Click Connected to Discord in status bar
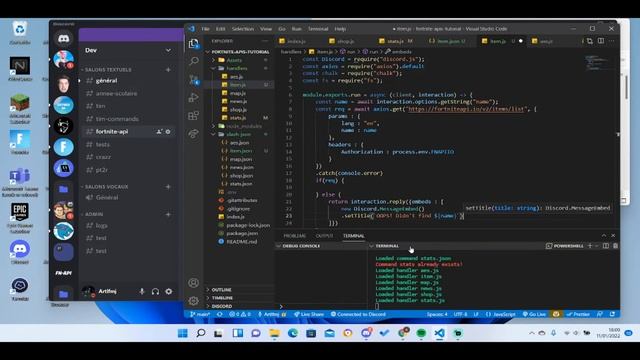 tap(358, 314)
